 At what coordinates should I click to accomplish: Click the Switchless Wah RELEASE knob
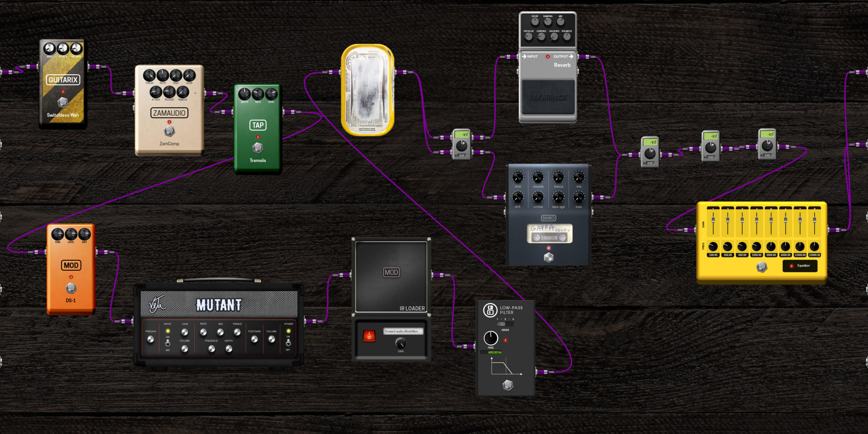76,49
